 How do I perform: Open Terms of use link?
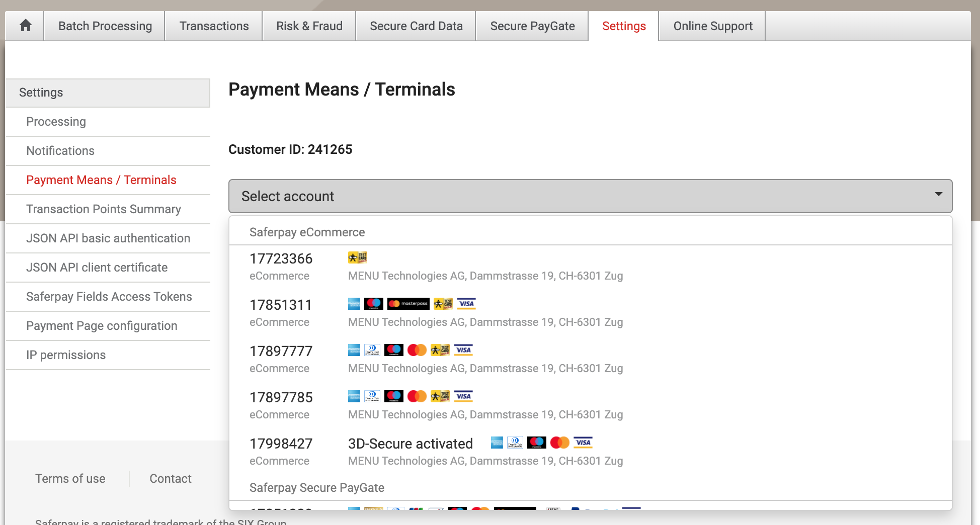(70, 479)
